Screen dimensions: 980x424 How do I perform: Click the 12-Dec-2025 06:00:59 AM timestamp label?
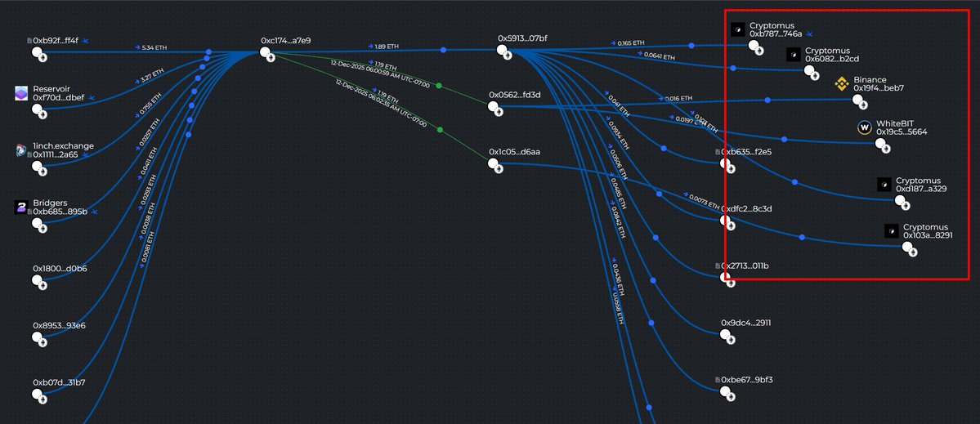pos(379,74)
